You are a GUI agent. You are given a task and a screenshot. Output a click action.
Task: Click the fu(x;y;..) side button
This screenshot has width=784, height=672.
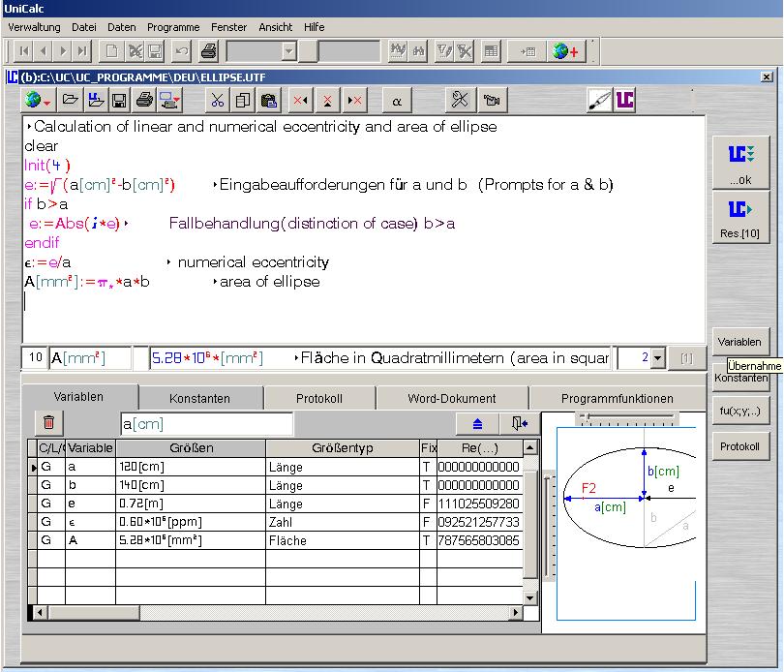(x=740, y=411)
